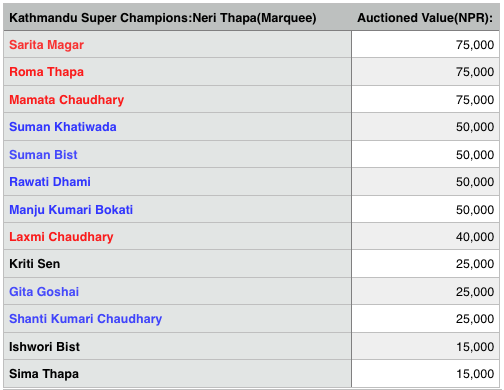
Task: Select the Suman Khatiwada link
Action: point(63,127)
